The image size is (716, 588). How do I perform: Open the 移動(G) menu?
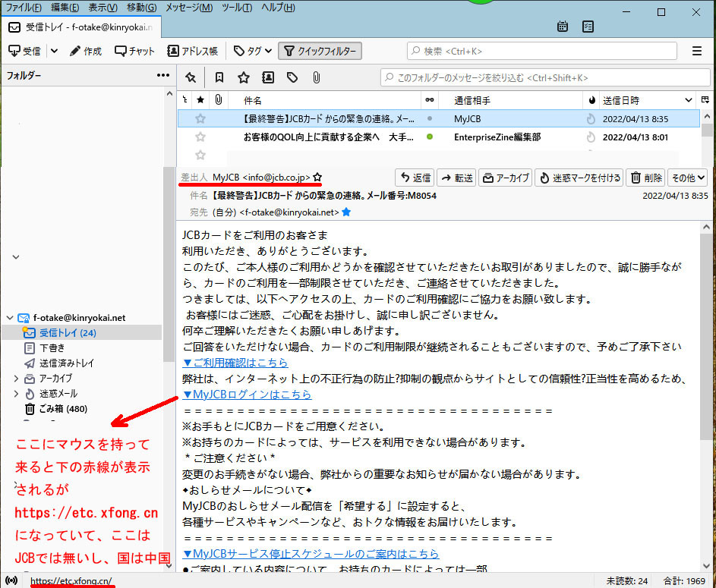tap(141, 8)
